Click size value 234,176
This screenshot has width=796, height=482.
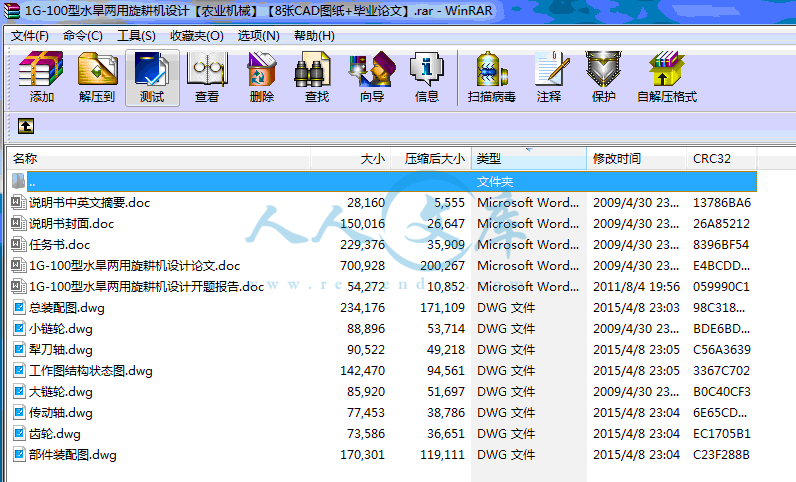(362, 308)
